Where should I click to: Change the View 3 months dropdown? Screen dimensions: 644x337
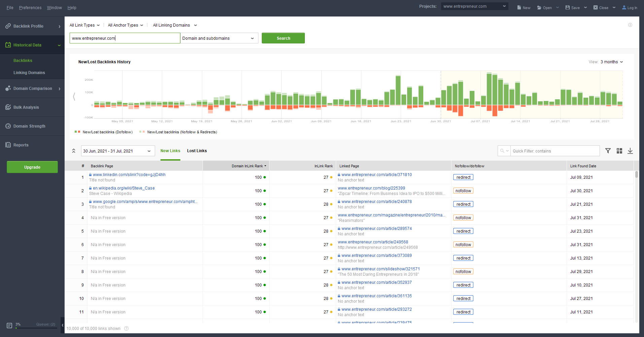pyautogui.click(x=612, y=62)
